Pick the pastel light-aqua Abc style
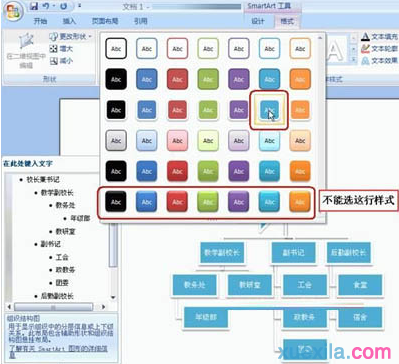This screenshot has width=399, height=364. click(x=269, y=141)
